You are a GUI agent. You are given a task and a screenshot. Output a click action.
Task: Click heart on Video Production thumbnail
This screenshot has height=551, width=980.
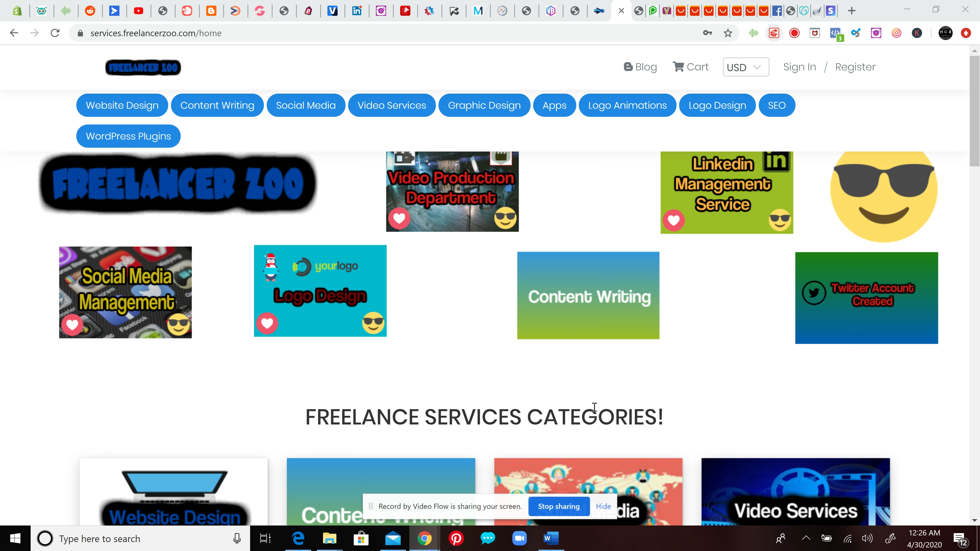[x=399, y=218]
